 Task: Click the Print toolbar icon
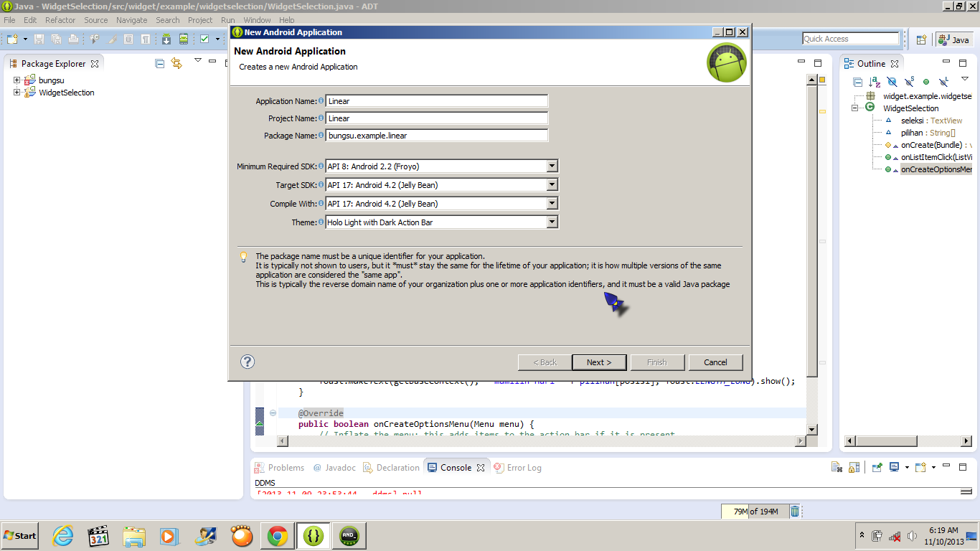[73, 39]
